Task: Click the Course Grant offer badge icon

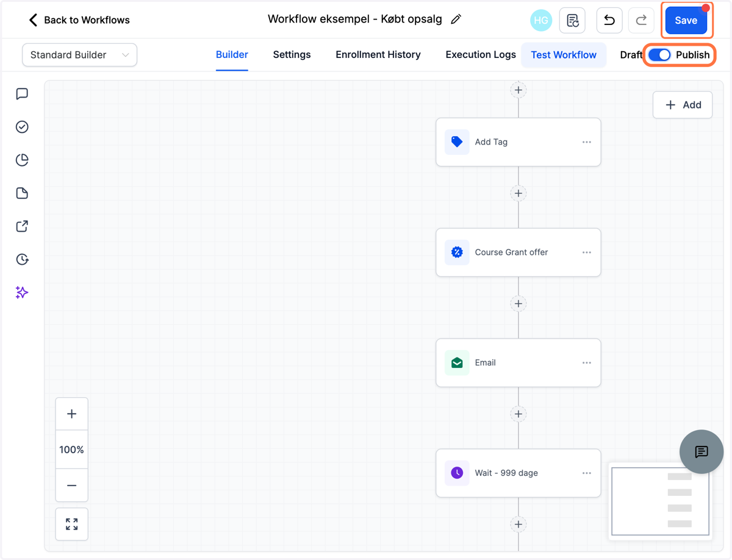Action: [457, 253]
